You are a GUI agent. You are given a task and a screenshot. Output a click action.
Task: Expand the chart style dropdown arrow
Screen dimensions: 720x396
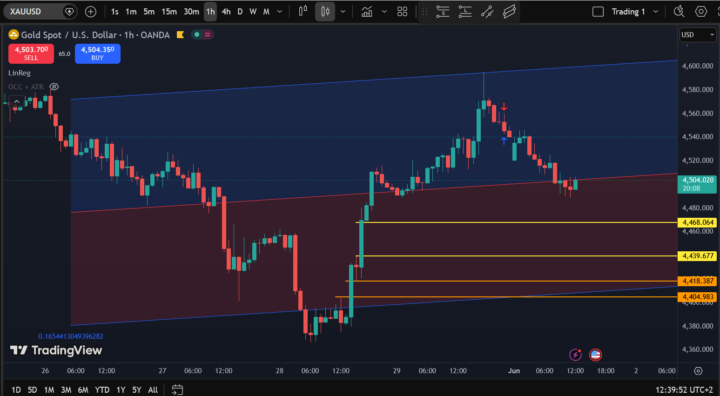tap(343, 12)
